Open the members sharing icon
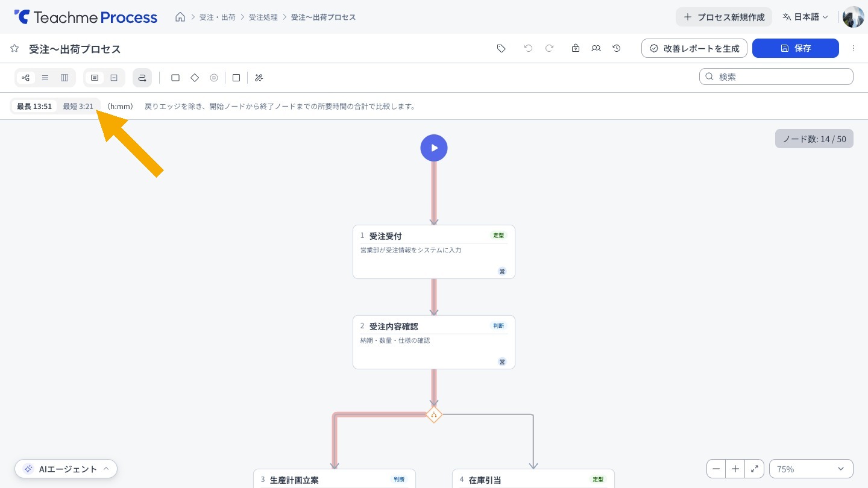 596,48
